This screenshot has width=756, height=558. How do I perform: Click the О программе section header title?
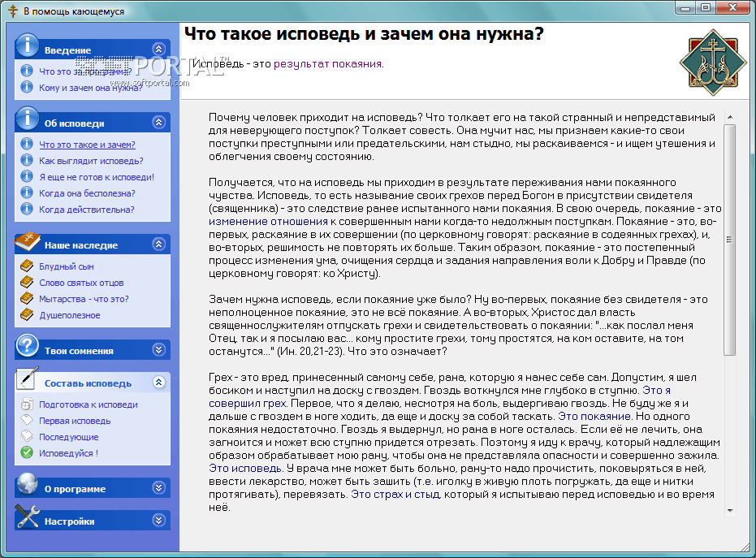(x=75, y=489)
